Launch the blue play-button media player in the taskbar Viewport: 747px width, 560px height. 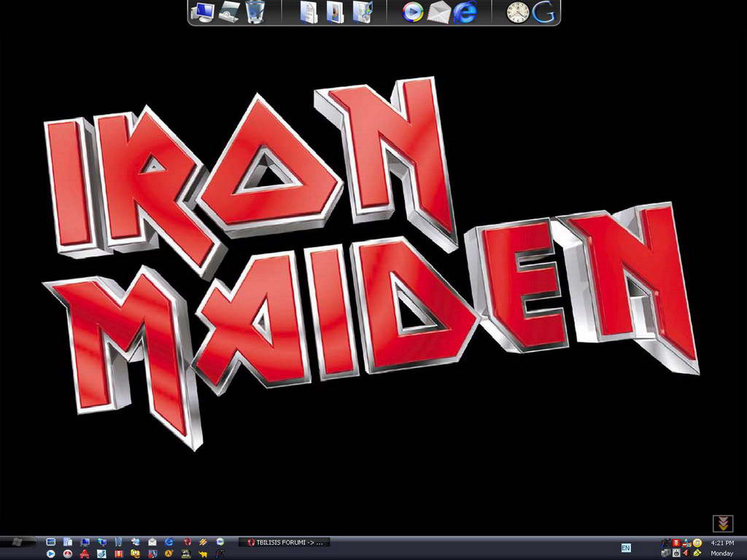(50, 553)
